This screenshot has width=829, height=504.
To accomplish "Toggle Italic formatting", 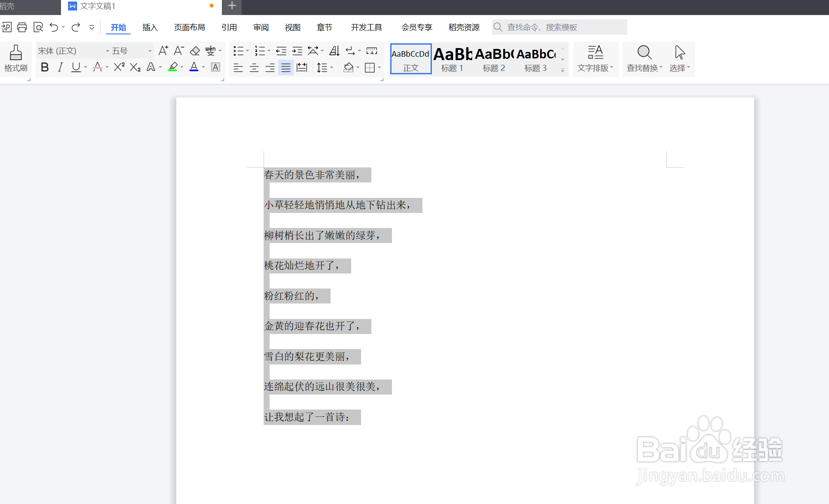I will pyautogui.click(x=60, y=67).
